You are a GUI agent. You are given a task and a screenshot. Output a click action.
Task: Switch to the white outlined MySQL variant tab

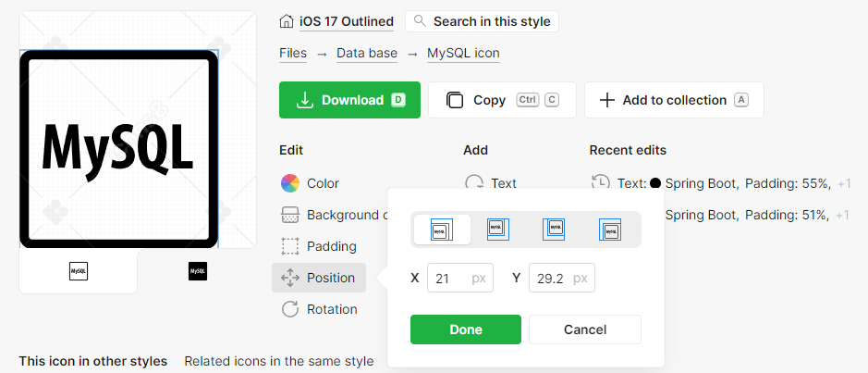tap(79, 271)
